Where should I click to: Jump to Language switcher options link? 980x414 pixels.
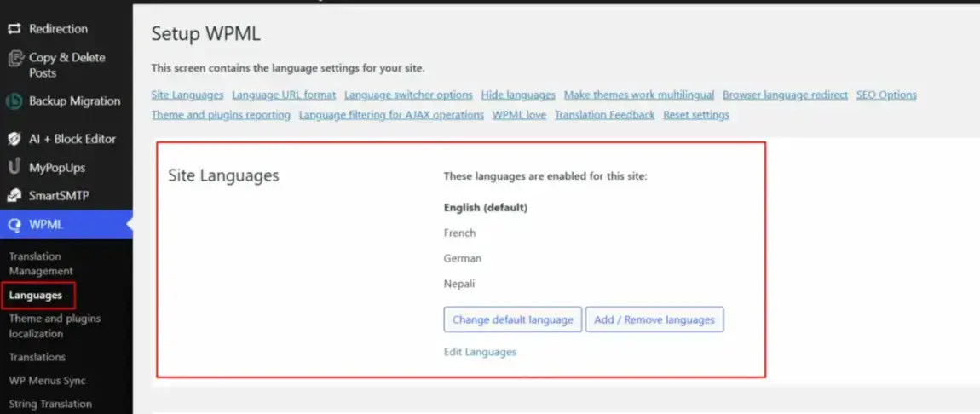[408, 95]
